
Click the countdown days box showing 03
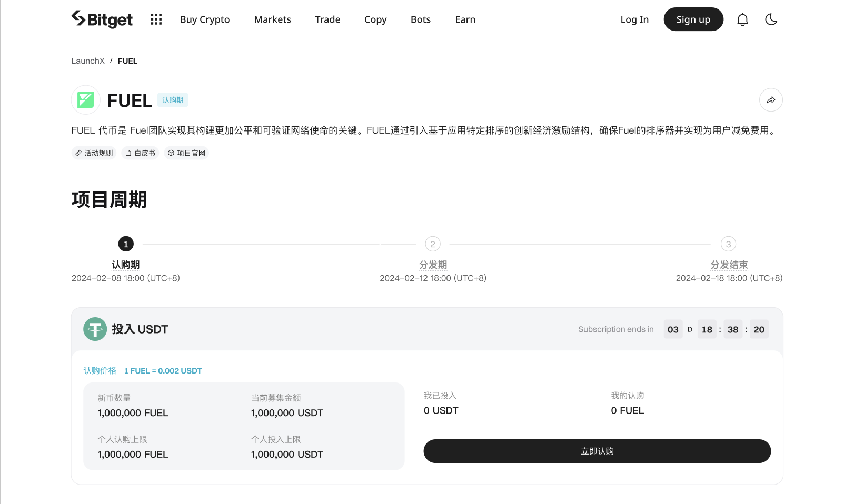(673, 329)
